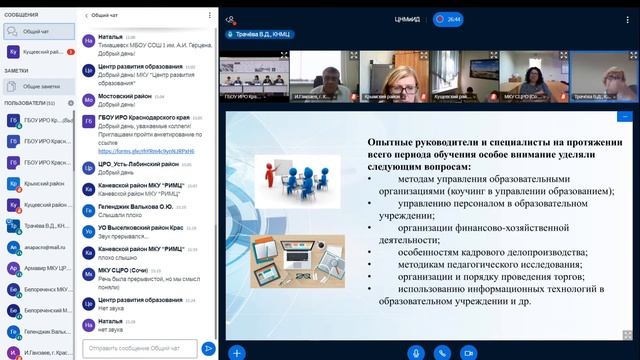This screenshot has width=640, height=360.
Task: Open Общий чат in the messages list
Action: pyautogui.click(x=39, y=31)
